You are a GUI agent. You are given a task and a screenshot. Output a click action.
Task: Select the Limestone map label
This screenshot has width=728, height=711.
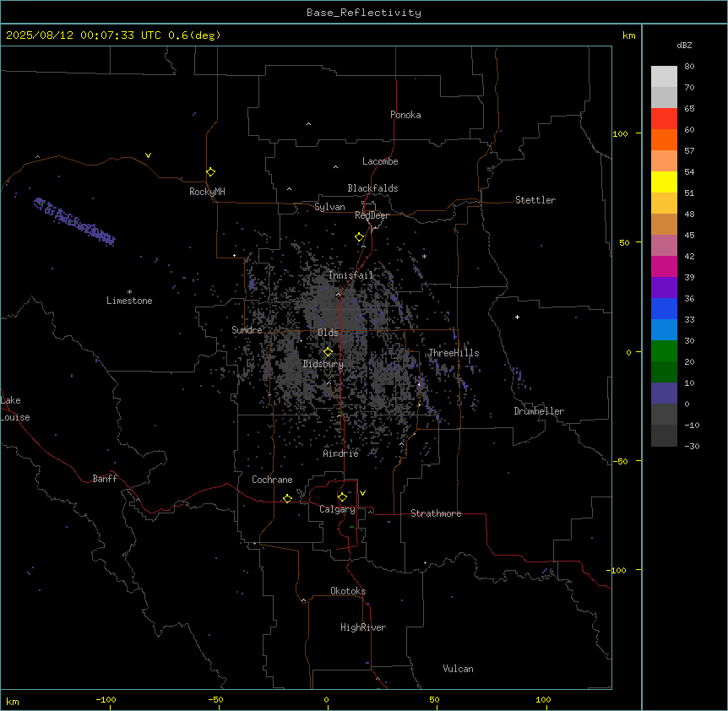pos(129,301)
